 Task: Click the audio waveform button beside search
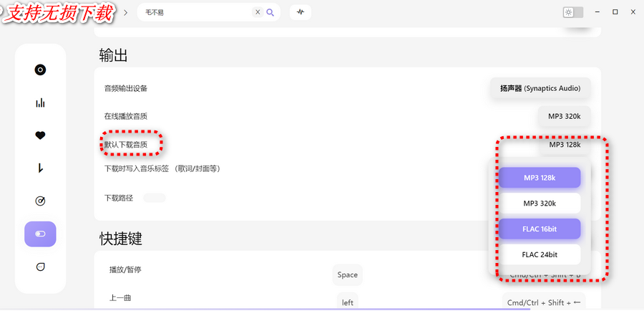coord(301,12)
